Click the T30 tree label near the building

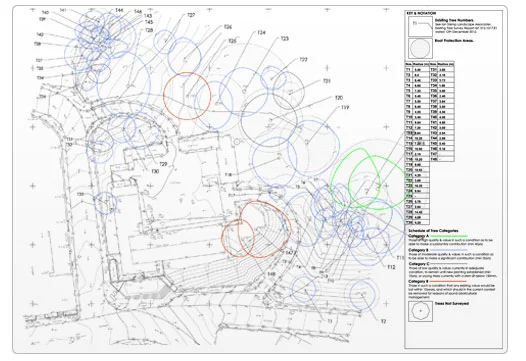(155, 171)
